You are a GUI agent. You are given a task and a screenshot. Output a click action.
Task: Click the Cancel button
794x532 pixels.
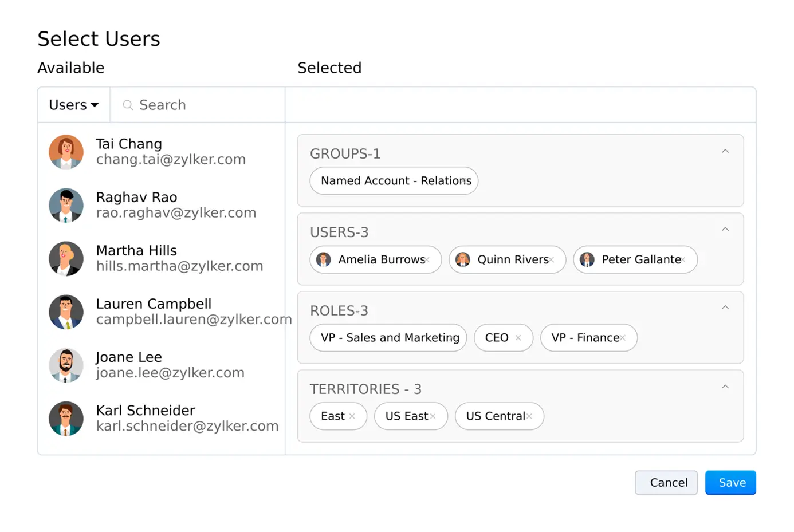[x=666, y=483]
